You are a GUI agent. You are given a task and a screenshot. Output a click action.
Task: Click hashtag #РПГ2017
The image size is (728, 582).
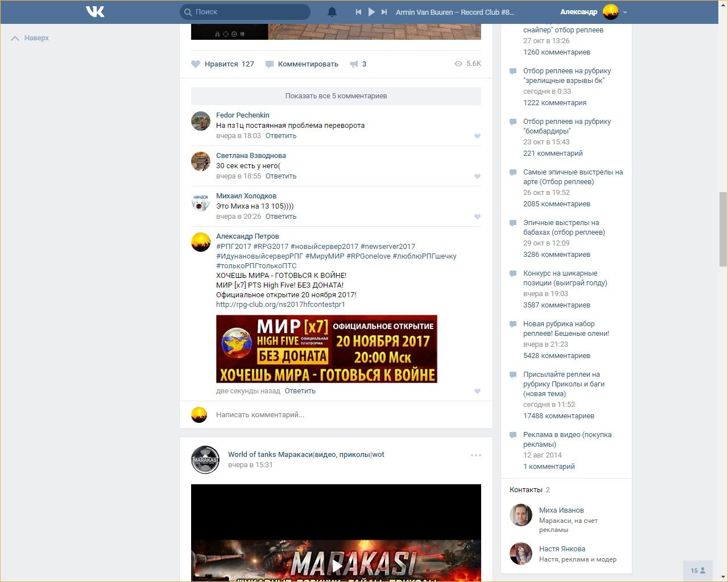[234, 247]
